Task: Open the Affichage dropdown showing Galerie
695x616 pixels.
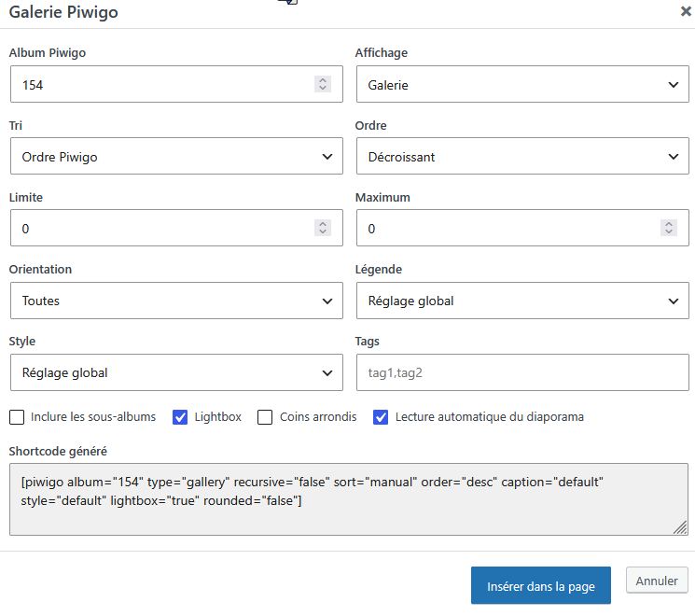Action: pos(522,84)
